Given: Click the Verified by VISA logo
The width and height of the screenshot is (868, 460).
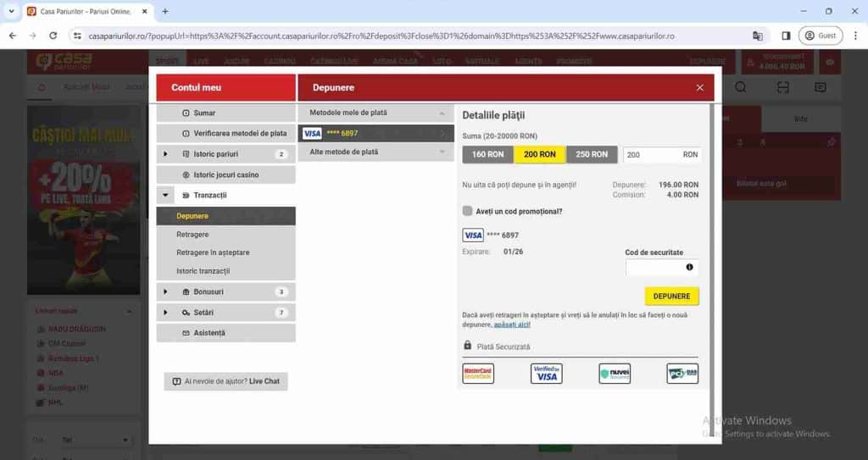Looking at the screenshot, I should [x=547, y=374].
